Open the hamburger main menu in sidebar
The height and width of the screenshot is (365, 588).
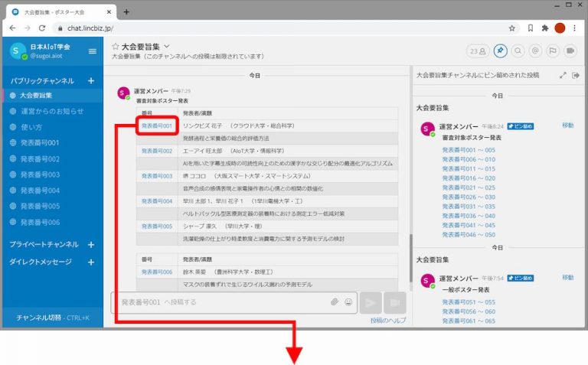click(93, 51)
